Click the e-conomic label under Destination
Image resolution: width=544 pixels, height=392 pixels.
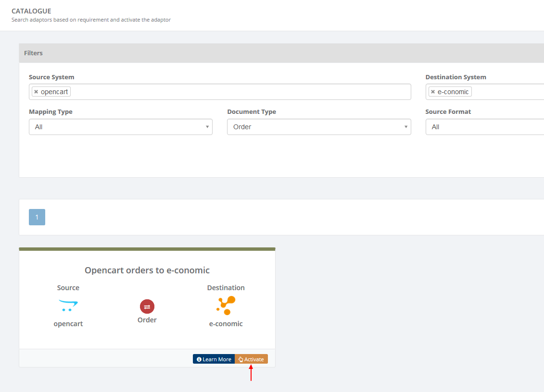(x=226, y=324)
